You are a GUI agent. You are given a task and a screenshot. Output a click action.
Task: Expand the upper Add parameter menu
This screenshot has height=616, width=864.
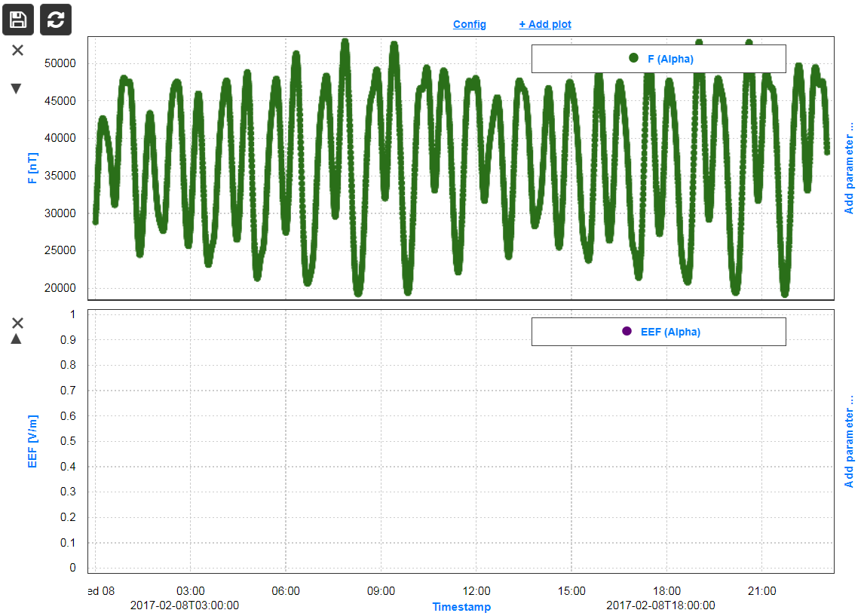[x=850, y=166]
